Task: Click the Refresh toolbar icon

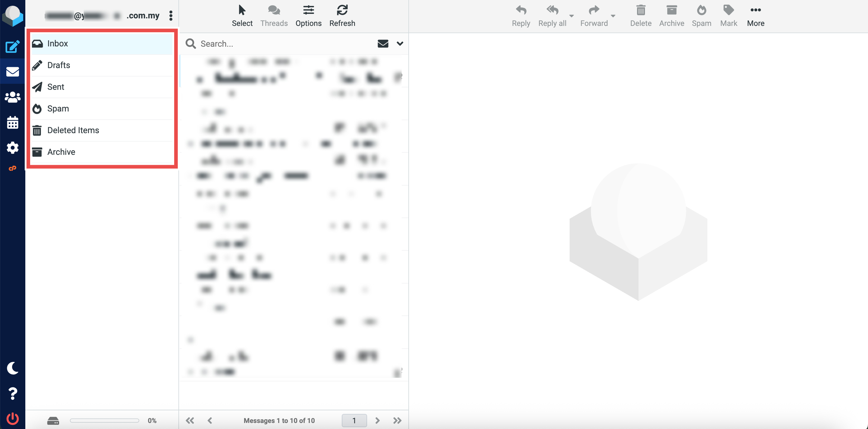Action: click(x=342, y=15)
